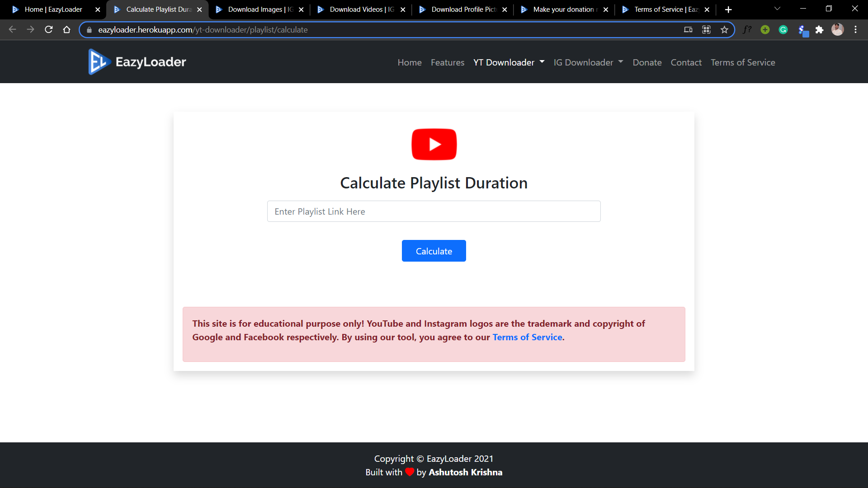The width and height of the screenshot is (868, 488).
Task: Go back using the back arrow
Action: tap(12, 29)
